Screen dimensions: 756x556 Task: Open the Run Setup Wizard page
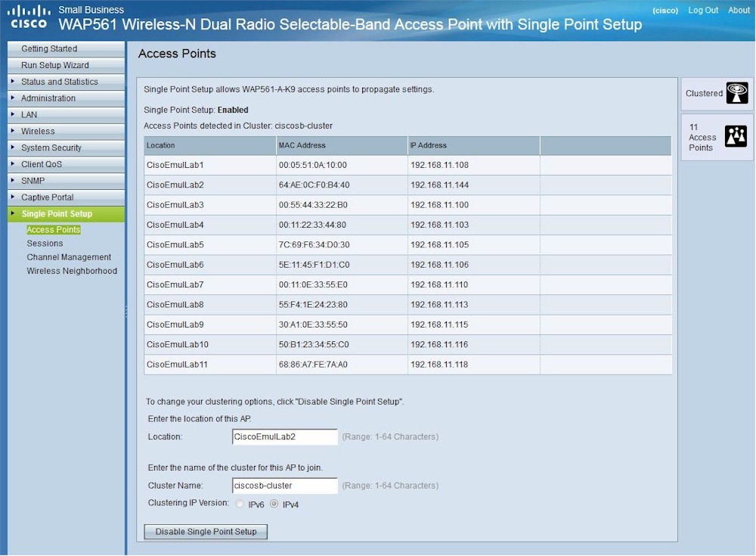(x=66, y=65)
